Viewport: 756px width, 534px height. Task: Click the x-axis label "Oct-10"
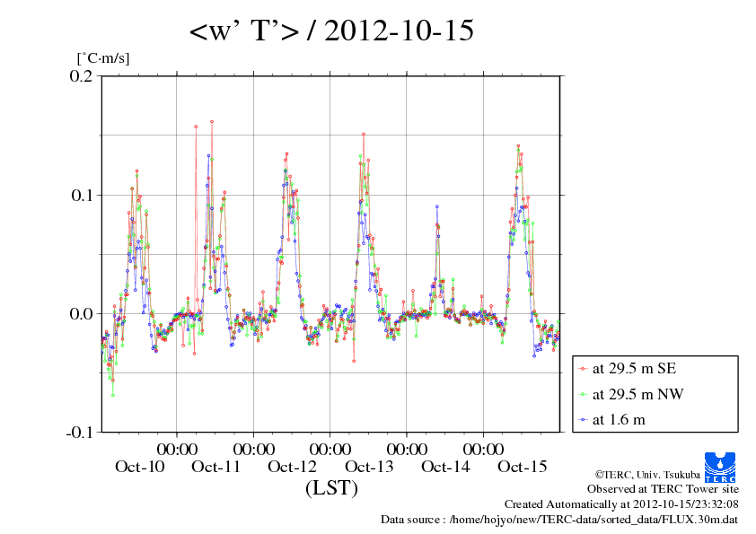point(140,467)
